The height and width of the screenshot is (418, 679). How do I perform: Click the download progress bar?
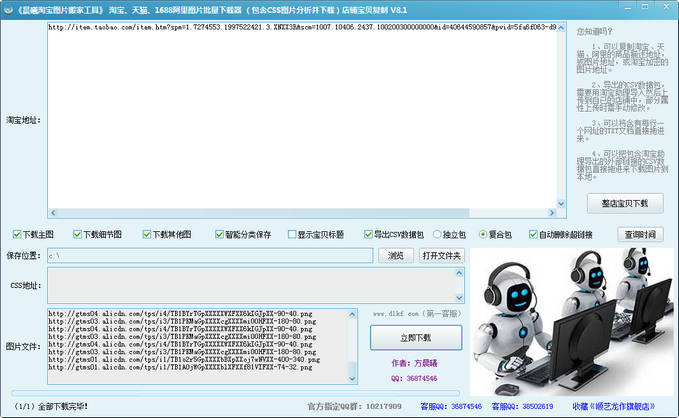(x=236, y=393)
